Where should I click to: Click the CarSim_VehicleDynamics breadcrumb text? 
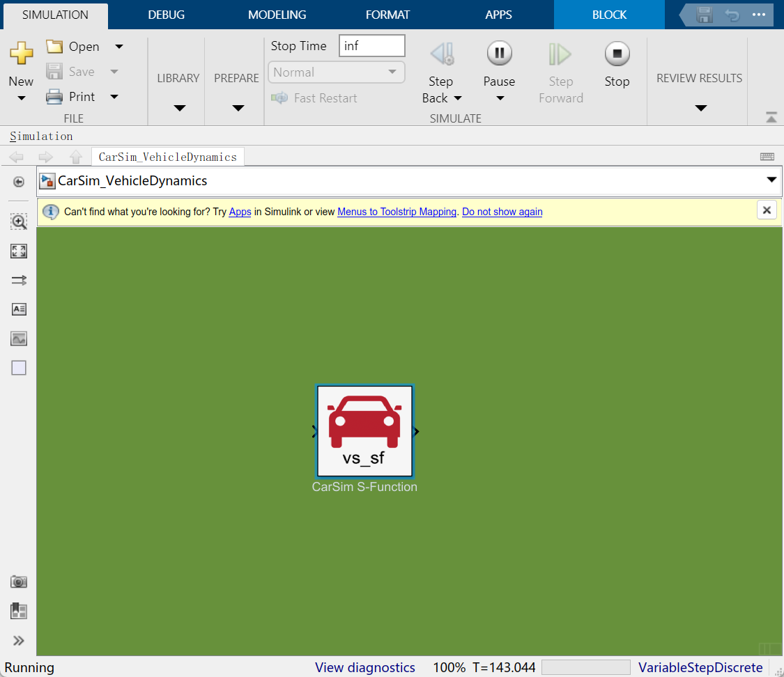coord(132,181)
